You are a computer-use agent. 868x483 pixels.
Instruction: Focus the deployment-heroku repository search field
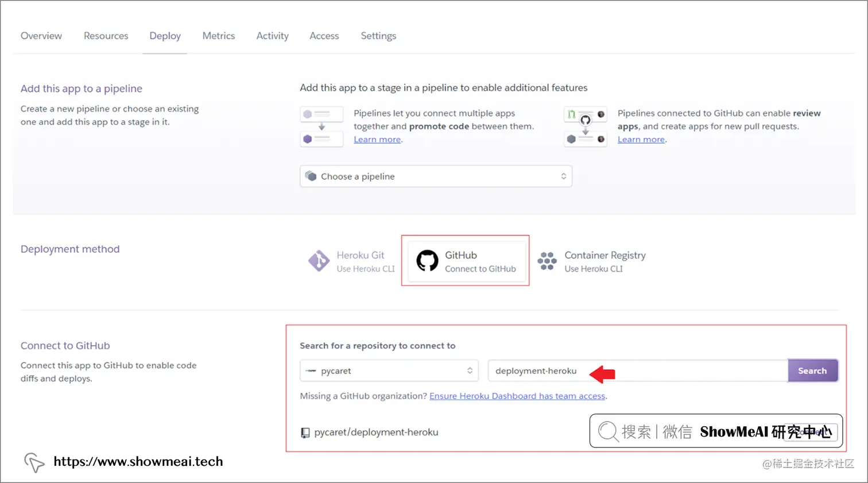tap(638, 371)
